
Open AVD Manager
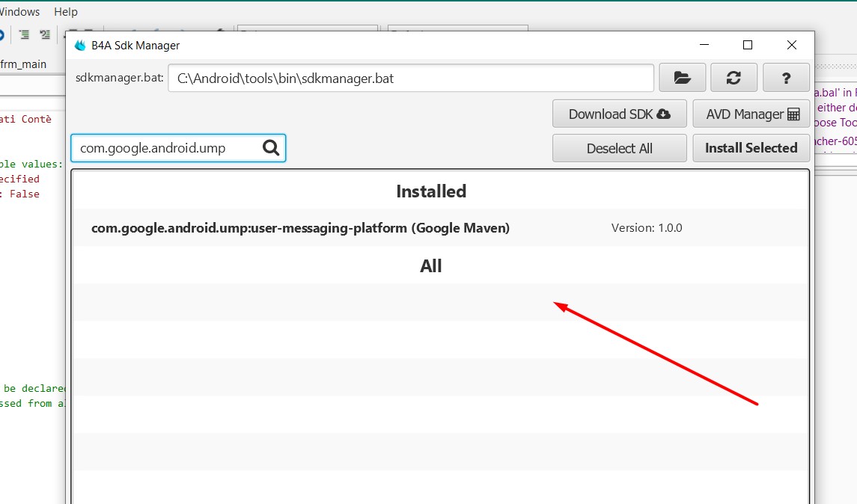pos(751,114)
